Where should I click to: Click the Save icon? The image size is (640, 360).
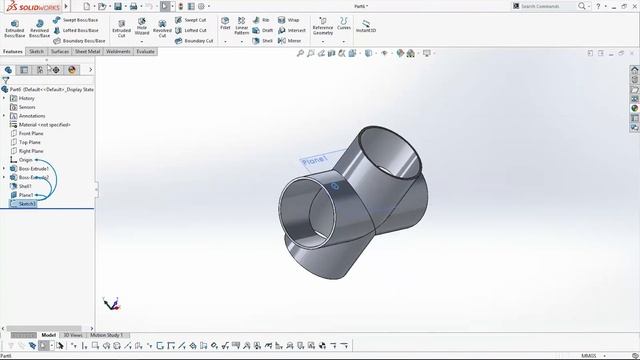click(x=118, y=6)
